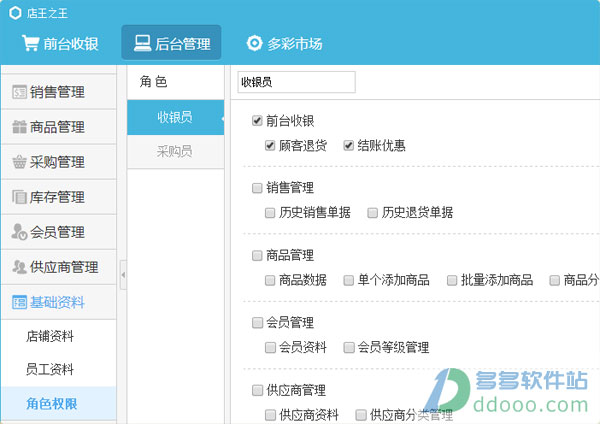Screen dimensions: 600x424
Task: Expand the 采购管理 sidebar section
Action: (x=59, y=162)
